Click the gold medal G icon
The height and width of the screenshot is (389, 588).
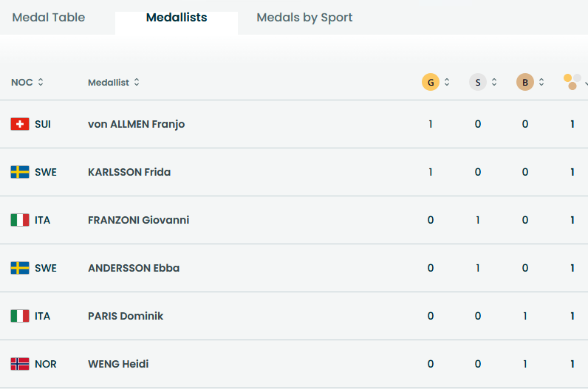[431, 82]
